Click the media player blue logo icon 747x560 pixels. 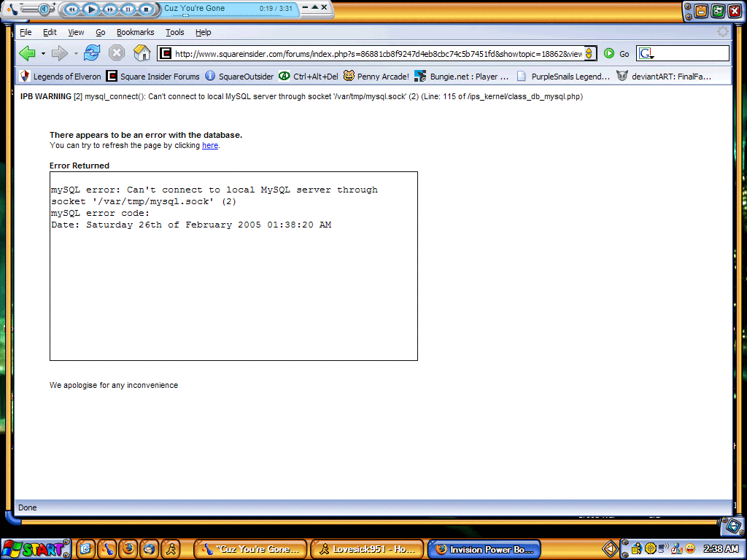[x=12, y=9]
